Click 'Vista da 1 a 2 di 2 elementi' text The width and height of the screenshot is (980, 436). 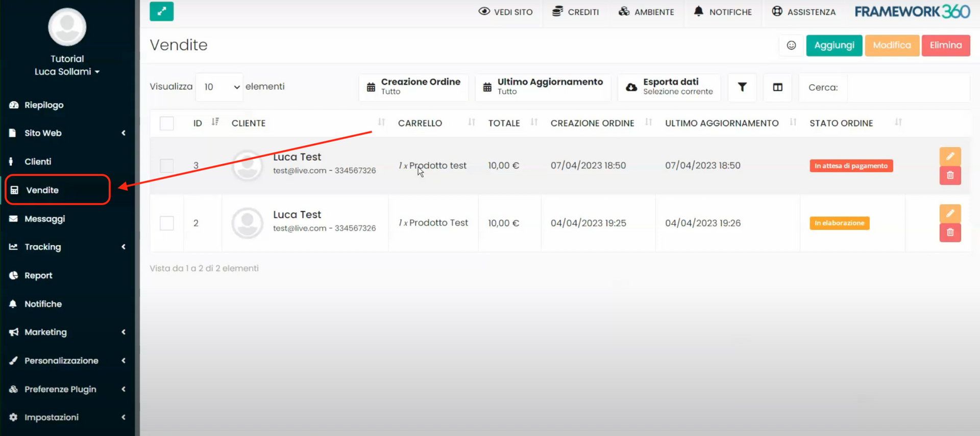point(204,268)
